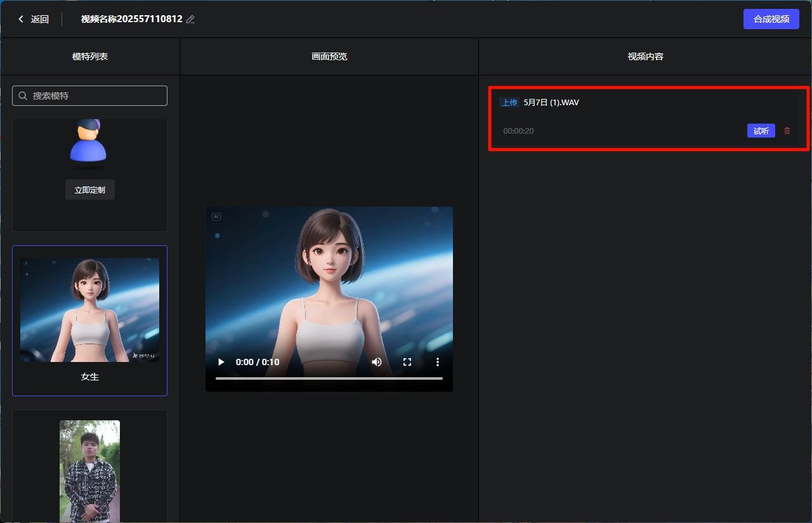Click 立即定制 to customize a model
Image resolution: width=812 pixels, height=523 pixels.
click(89, 189)
